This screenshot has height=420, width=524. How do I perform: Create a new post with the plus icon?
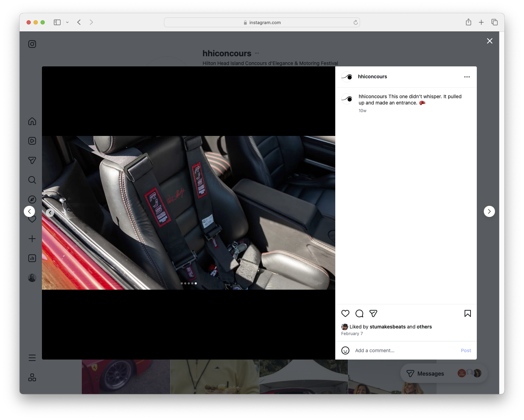32,239
